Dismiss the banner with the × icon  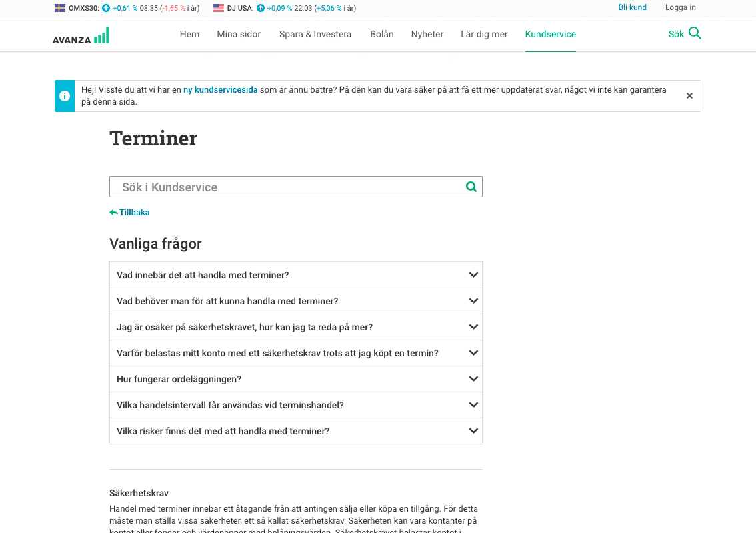click(689, 95)
